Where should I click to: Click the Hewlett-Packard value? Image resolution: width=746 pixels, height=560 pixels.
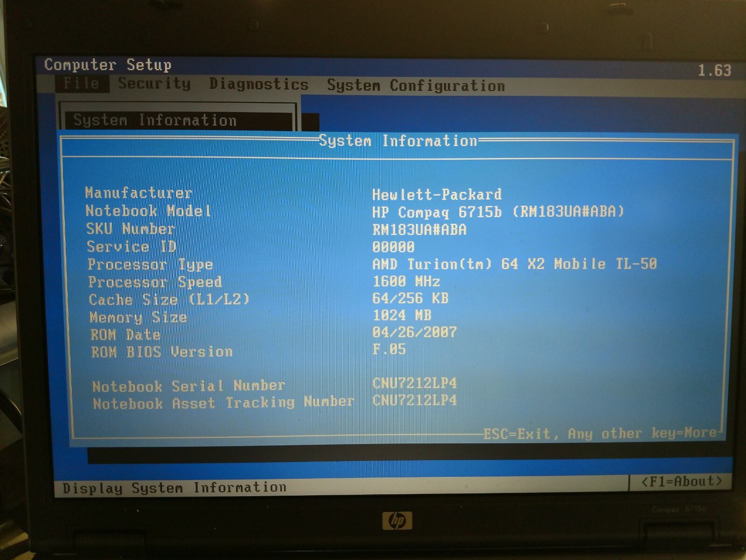[x=437, y=194]
